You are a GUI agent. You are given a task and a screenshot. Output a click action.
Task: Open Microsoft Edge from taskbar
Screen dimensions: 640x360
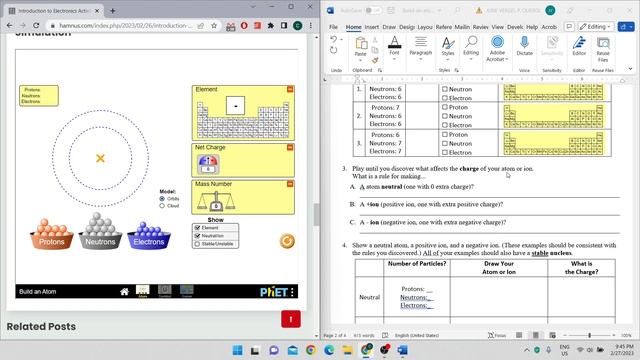(x=329, y=350)
